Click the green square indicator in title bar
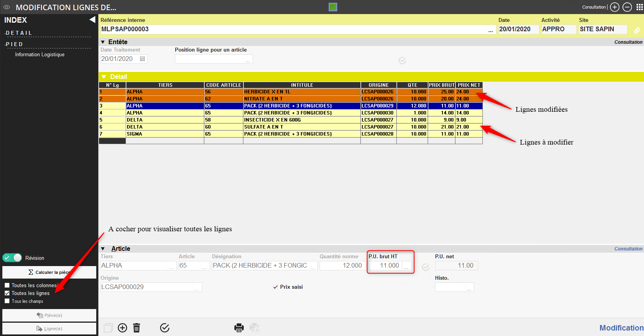The height and width of the screenshot is (336, 644). [333, 7]
